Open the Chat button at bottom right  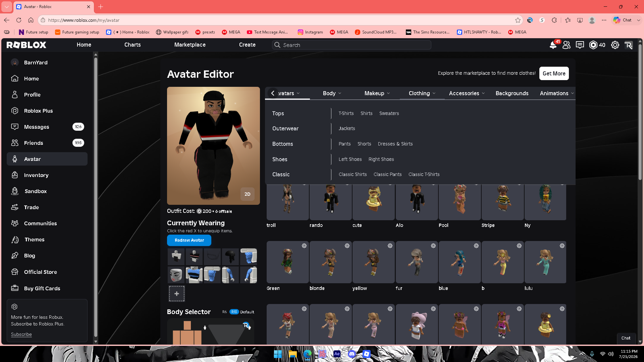(x=626, y=338)
